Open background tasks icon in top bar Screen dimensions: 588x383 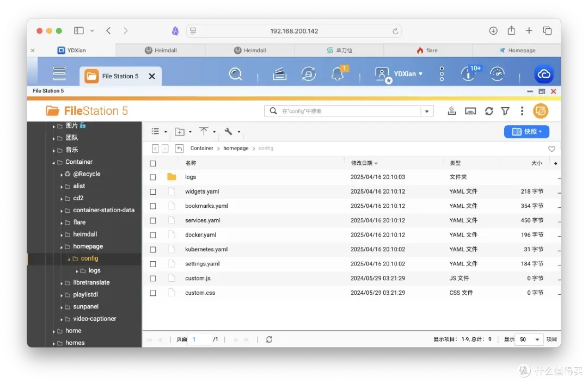tap(279, 74)
